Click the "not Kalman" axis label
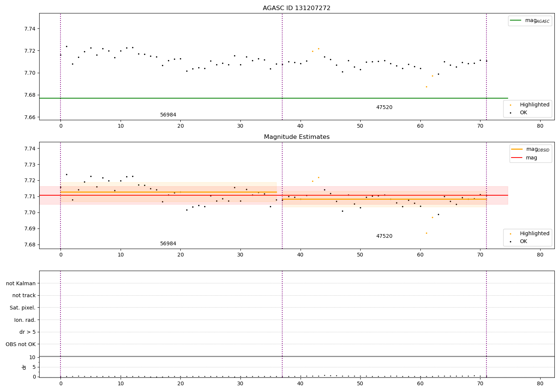 coord(21,283)
